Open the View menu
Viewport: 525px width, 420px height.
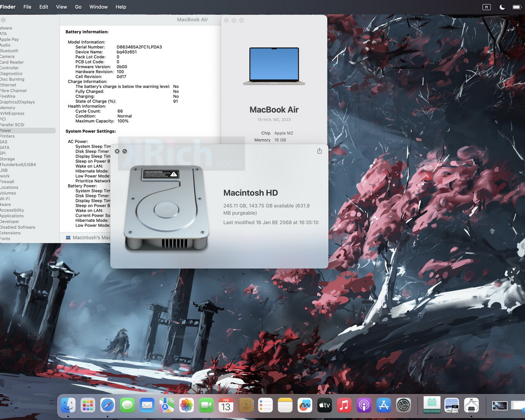point(62,7)
